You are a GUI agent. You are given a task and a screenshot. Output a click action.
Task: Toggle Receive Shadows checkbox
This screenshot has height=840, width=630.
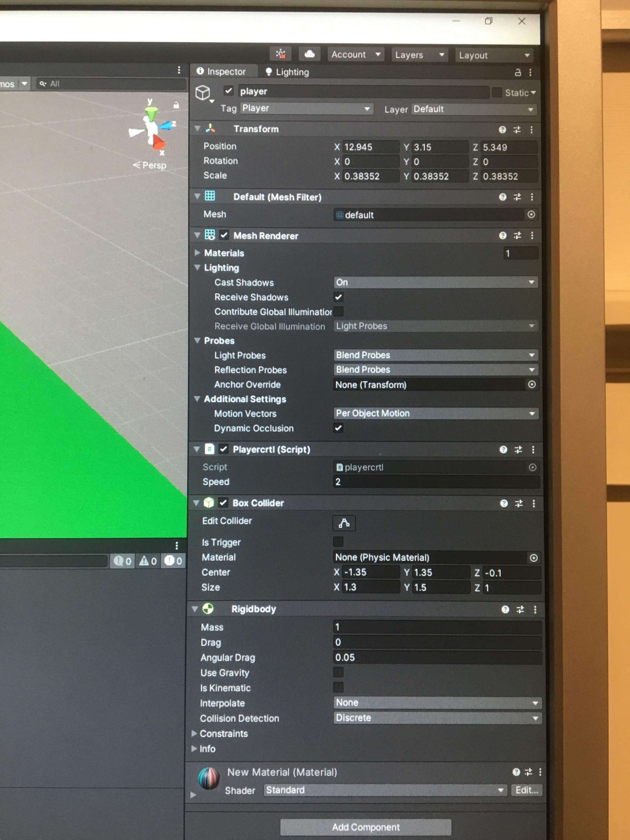[x=338, y=297]
